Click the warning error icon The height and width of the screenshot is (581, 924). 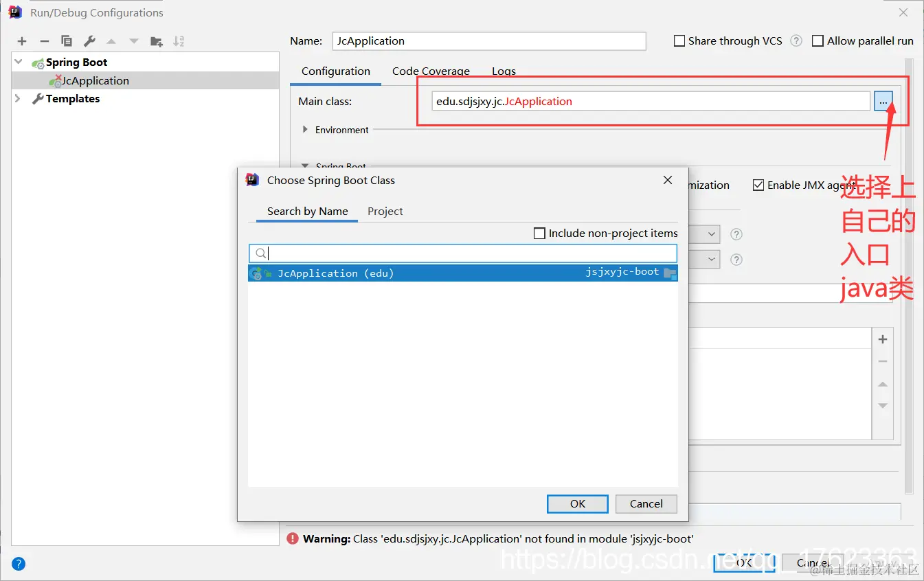point(293,539)
